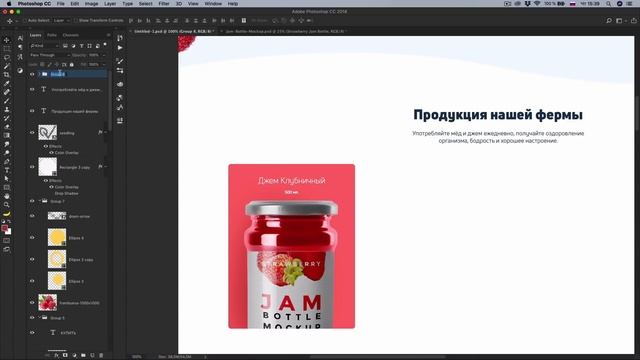Hide the Rectangle 3 copy layer
The image size is (640, 360).
point(32,167)
